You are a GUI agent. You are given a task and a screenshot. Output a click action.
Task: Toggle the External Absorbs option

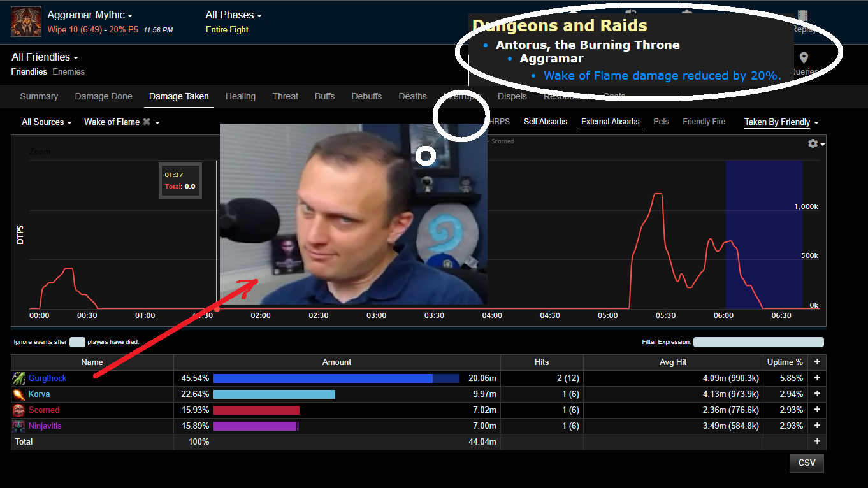click(611, 122)
